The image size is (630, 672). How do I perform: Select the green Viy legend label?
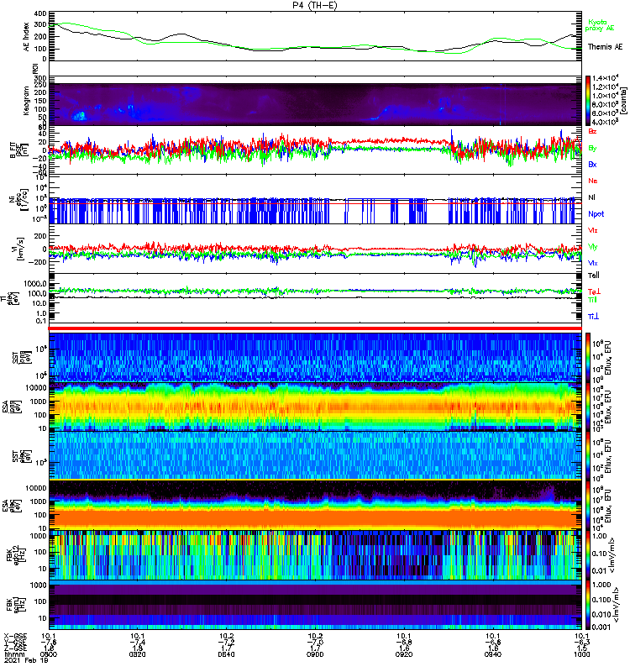pyautogui.click(x=593, y=247)
